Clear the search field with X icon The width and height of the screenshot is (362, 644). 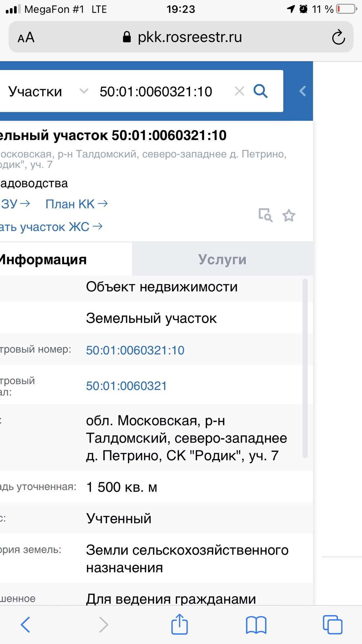(x=240, y=91)
